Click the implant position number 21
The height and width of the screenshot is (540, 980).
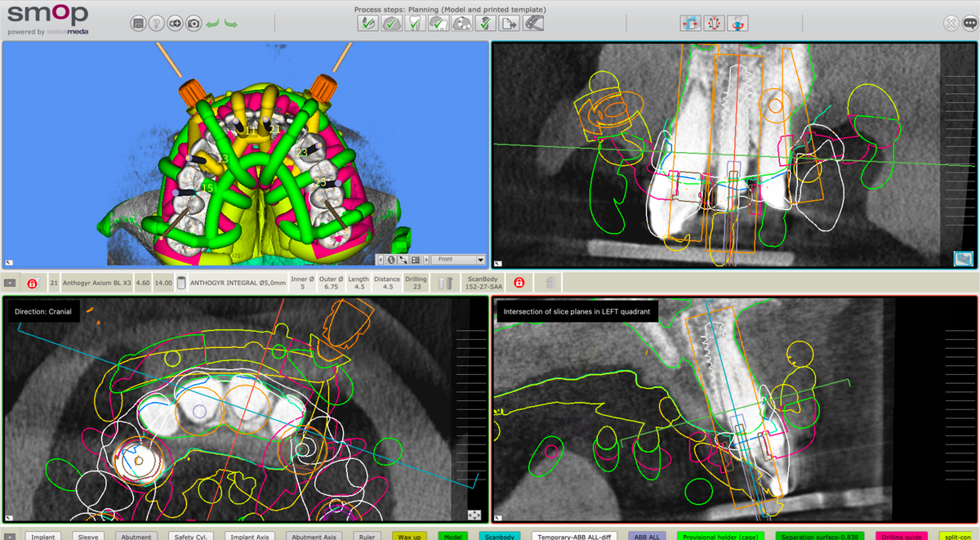[x=54, y=283]
